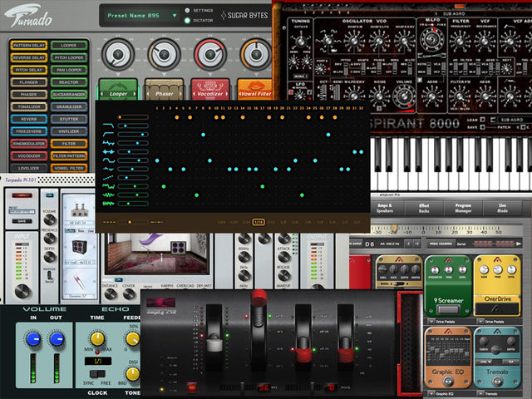This screenshot has height=399, width=532.
Task: Click the sine wave icon in sequencer rows
Action: pos(109,160)
